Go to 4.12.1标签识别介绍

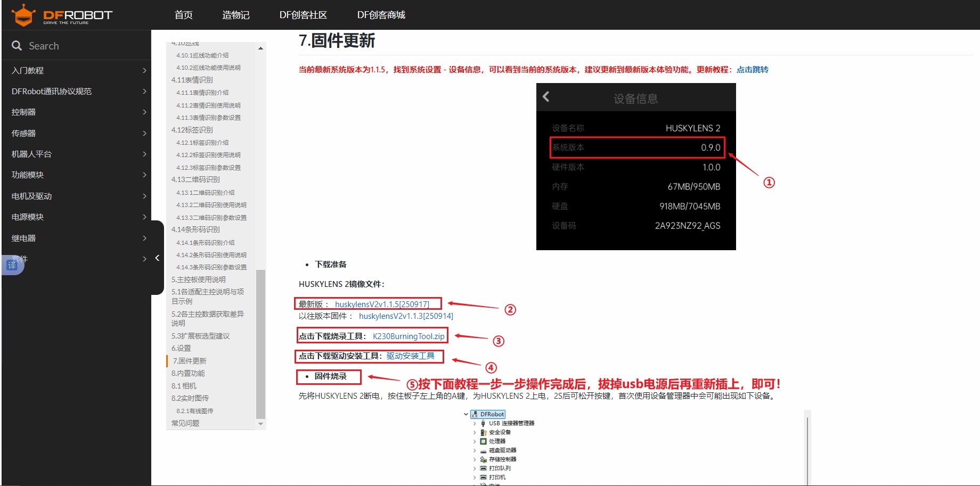tap(202, 143)
